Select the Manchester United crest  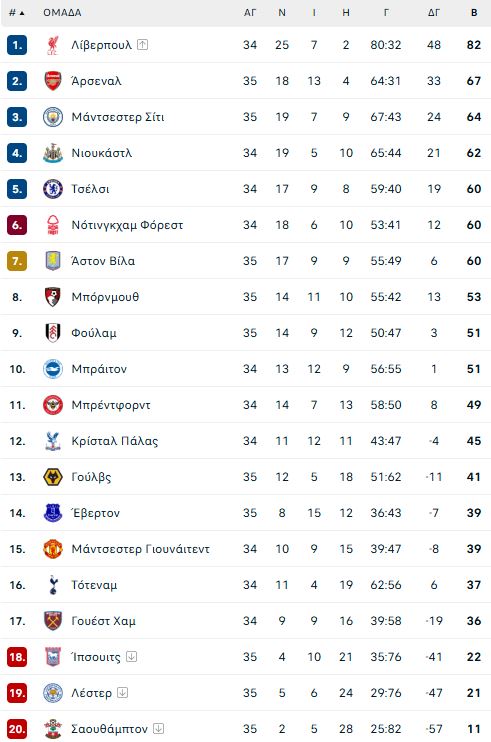tap(53, 549)
